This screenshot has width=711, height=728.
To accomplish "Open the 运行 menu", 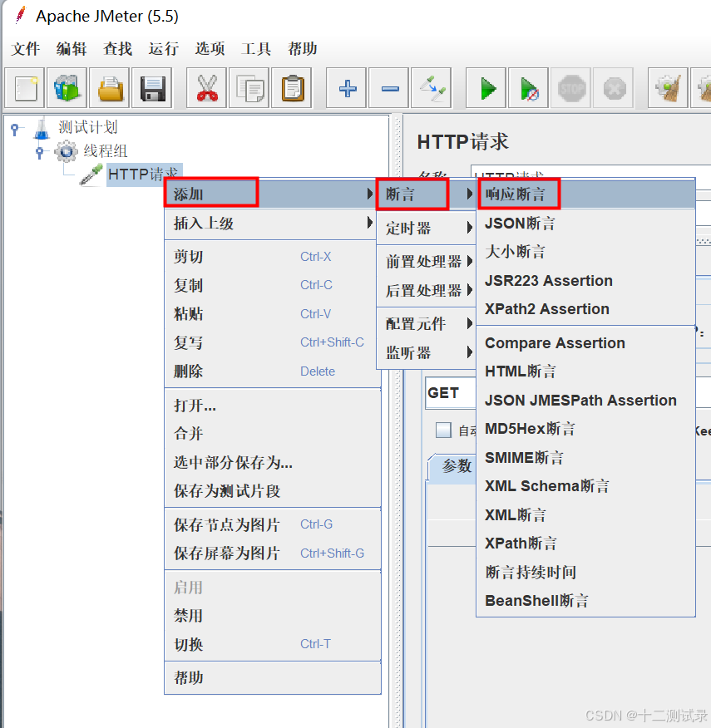I will [x=164, y=48].
